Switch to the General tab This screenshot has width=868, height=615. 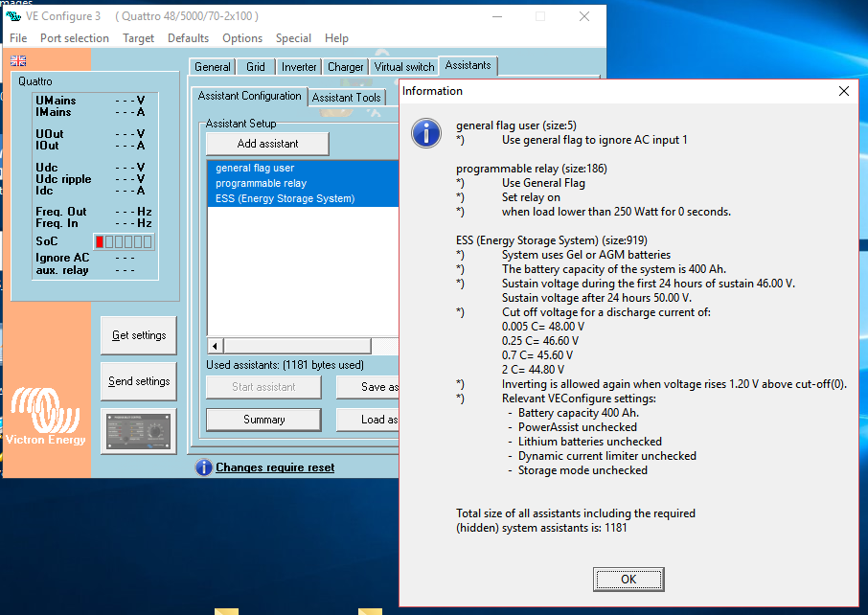pos(212,67)
